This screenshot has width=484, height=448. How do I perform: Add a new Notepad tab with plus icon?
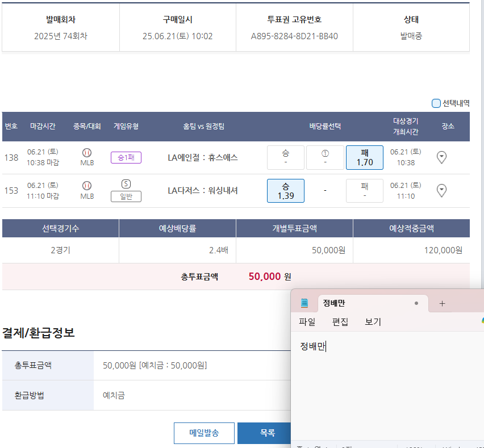point(442,303)
